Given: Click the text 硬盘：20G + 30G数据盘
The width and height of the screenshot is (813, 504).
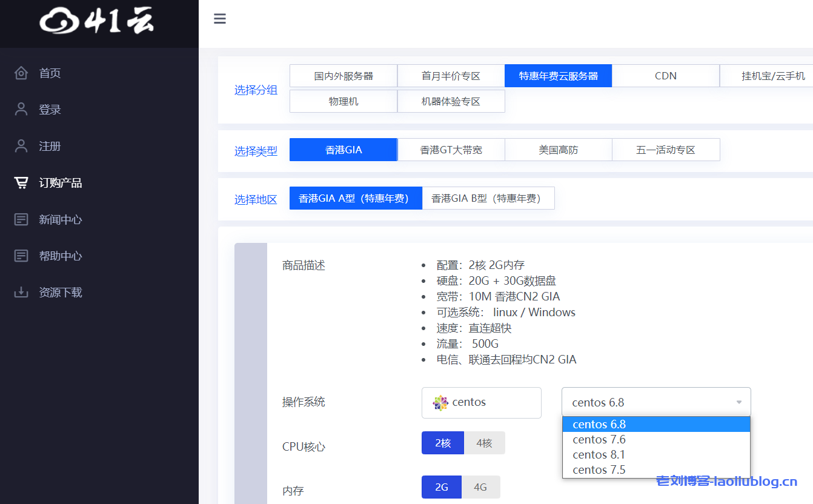Looking at the screenshot, I should click(496, 281).
